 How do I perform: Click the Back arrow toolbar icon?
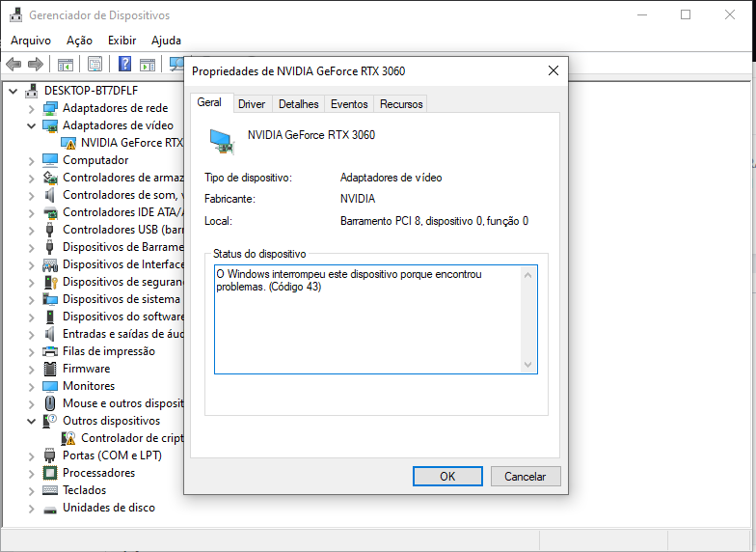coord(13,64)
